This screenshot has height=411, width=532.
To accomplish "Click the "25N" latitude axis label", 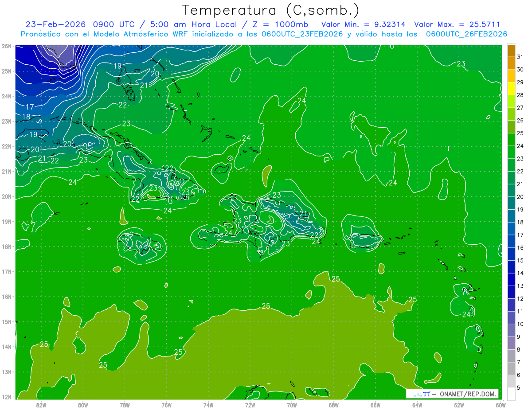I will click(6, 71).
